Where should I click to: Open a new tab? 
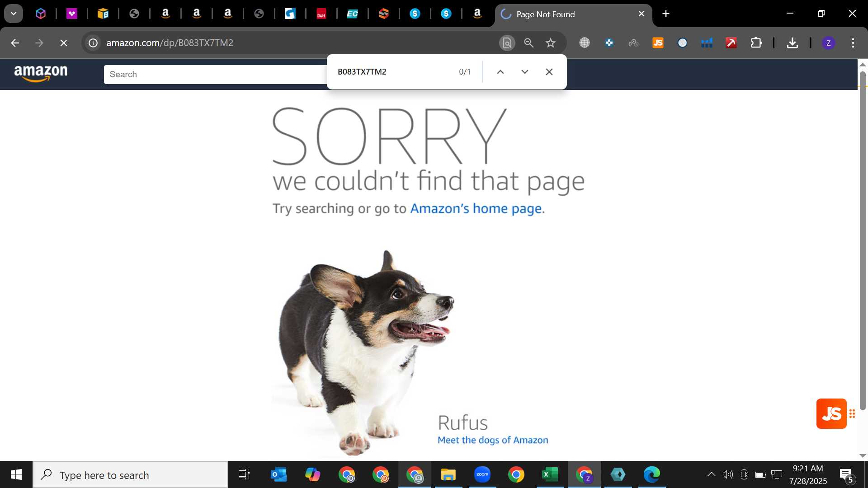[x=666, y=14]
